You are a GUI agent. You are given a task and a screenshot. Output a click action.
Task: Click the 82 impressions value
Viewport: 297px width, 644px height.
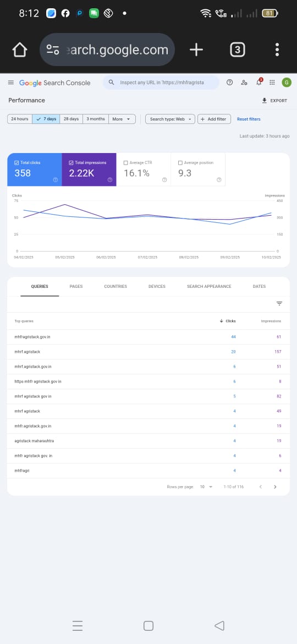click(279, 396)
